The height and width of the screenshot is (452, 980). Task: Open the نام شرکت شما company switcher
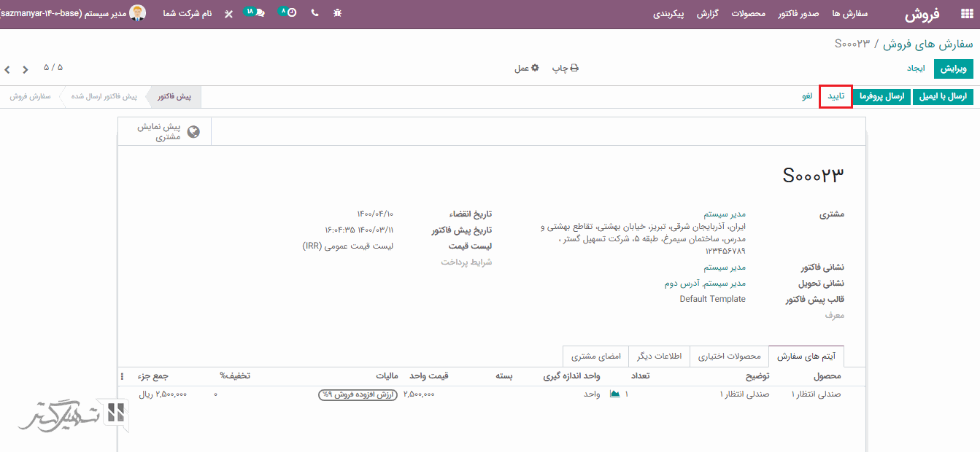188,14
